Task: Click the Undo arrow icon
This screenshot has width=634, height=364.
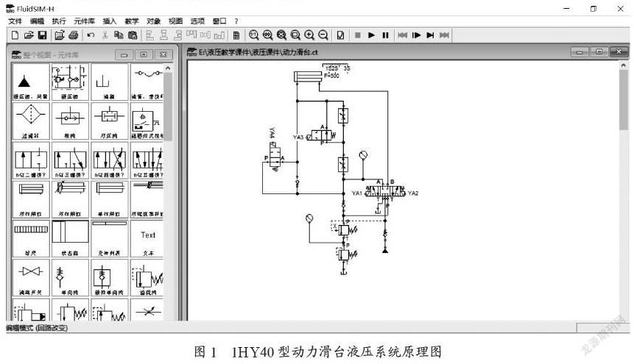Action: pos(91,35)
